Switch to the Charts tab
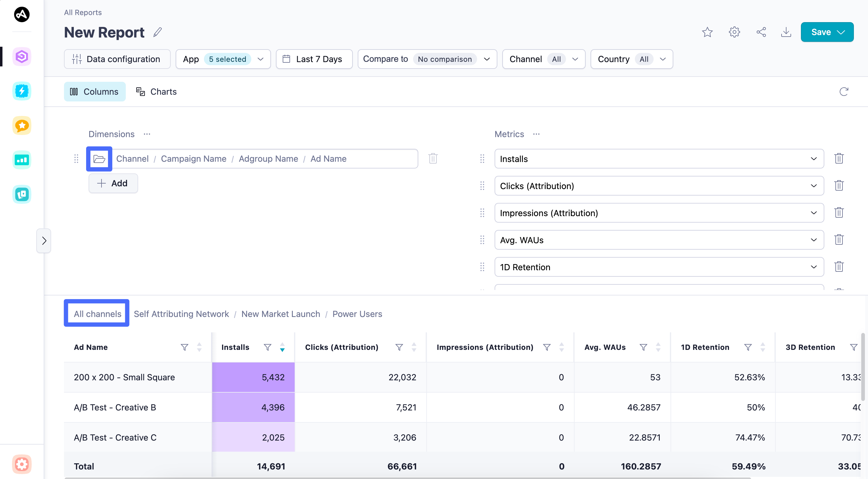 [157, 92]
